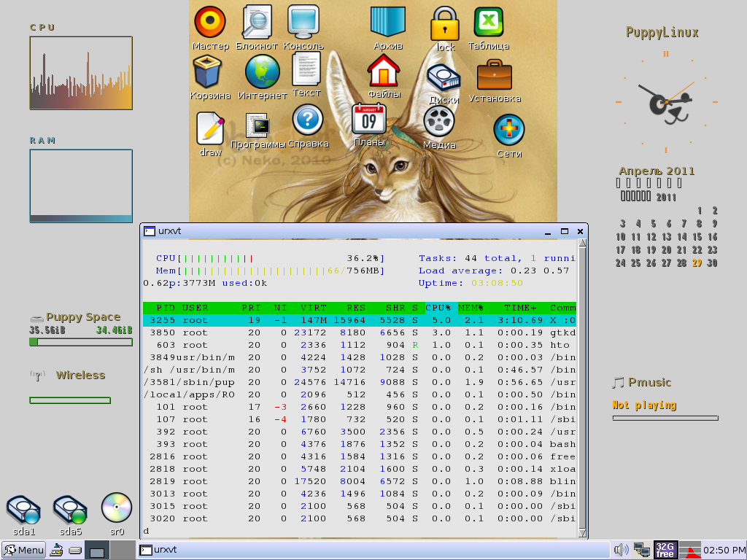Click the lock padlock icon
This screenshot has height=560, width=747.
(445, 24)
